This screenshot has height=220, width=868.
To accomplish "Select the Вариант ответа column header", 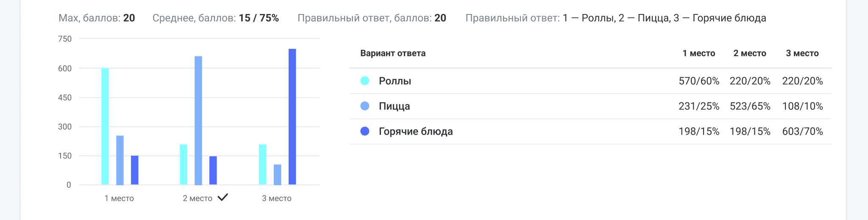I will (x=393, y=54).
